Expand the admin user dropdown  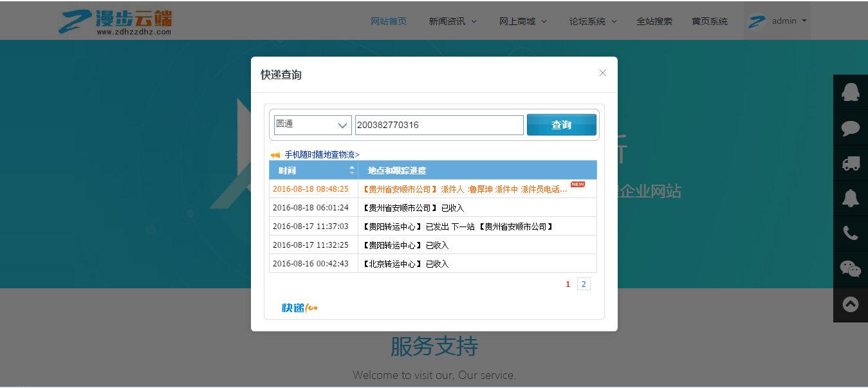pyautogui.click(x=777, y=21)
